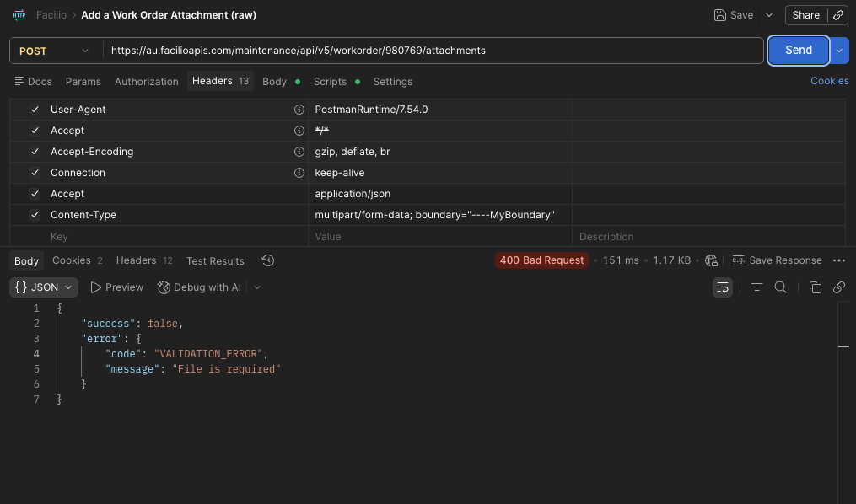Screen dimensions: 856x504
Task: Uncheck the Accept */* header checkbox
Action: click(35, 131)
